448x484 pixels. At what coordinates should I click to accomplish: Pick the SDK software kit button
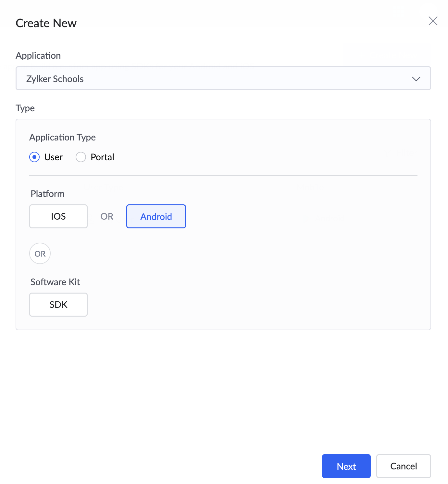click(x=58, y=305)
